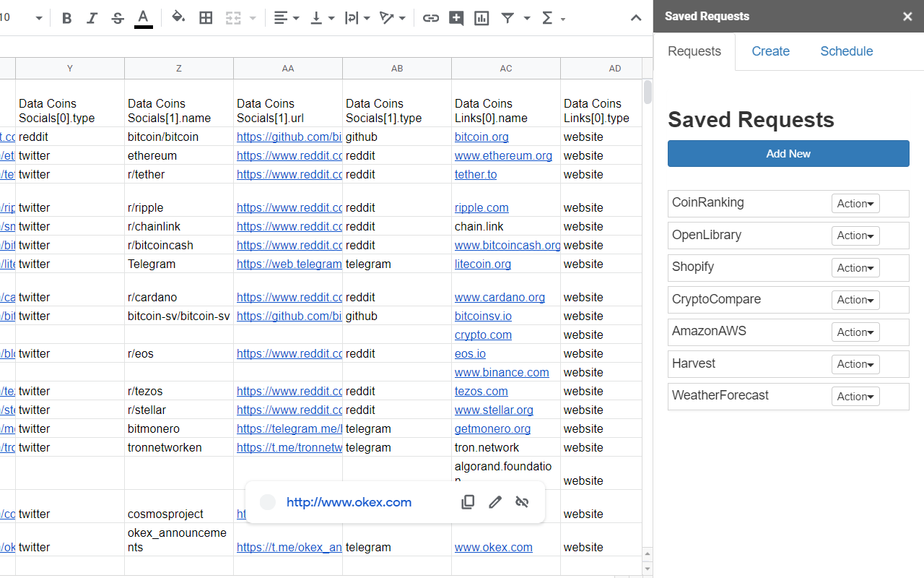924x578 pixels.
Task: Toggle italic formatting
Action: click(92, 18)
